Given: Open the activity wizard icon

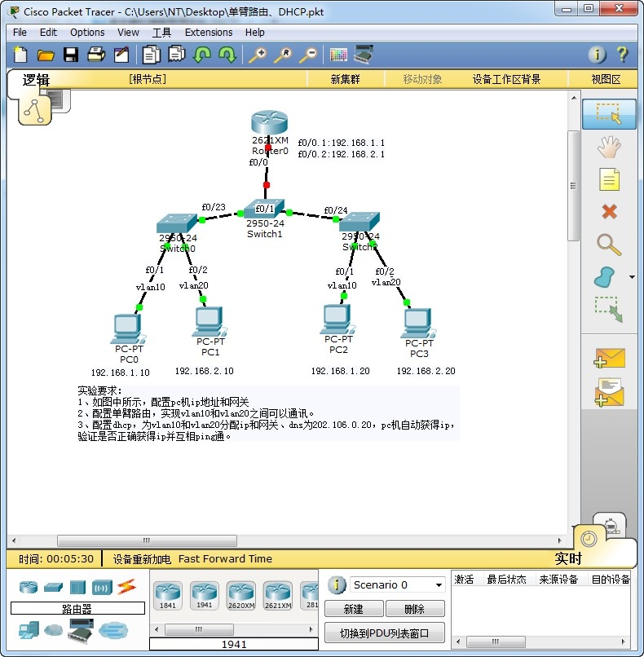Looking at the screenshot, I should 121,55.
